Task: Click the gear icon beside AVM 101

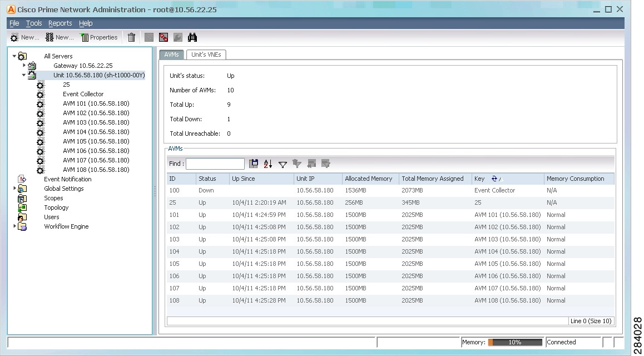Action: click(x=40, y=104)
